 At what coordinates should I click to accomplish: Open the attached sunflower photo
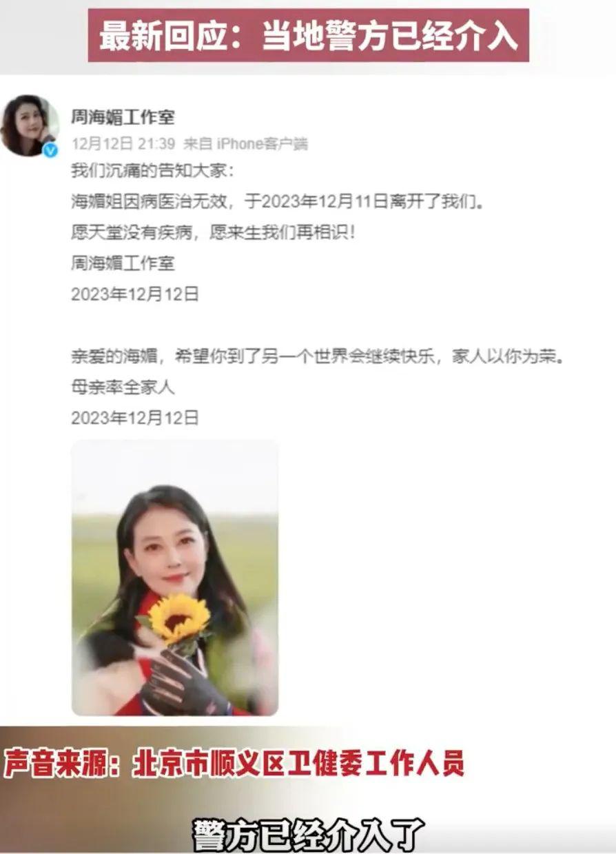pyautogui.click(x=175, y=578)
